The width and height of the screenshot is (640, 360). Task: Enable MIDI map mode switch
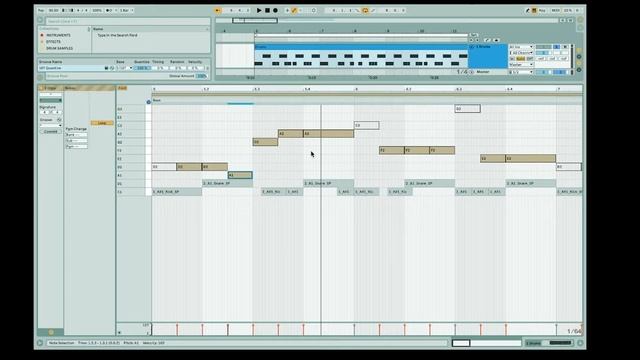click(556, 10)
